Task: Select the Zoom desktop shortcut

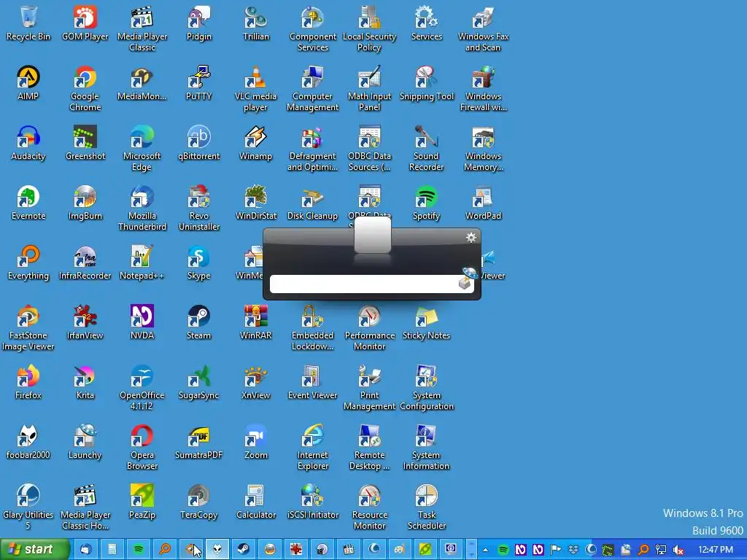Action: [x=256, y=443]
